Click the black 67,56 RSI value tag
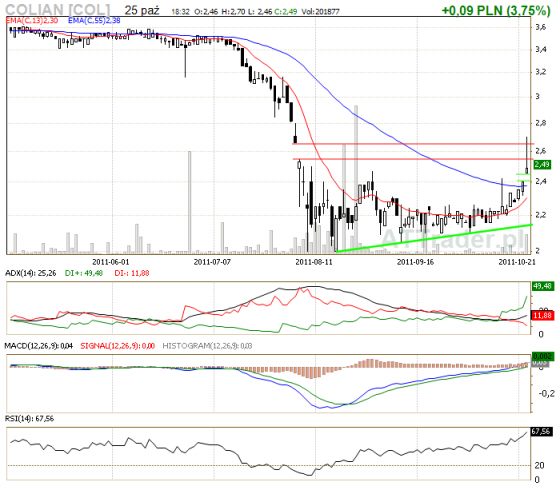560x490 pixels. coord(542,431)
